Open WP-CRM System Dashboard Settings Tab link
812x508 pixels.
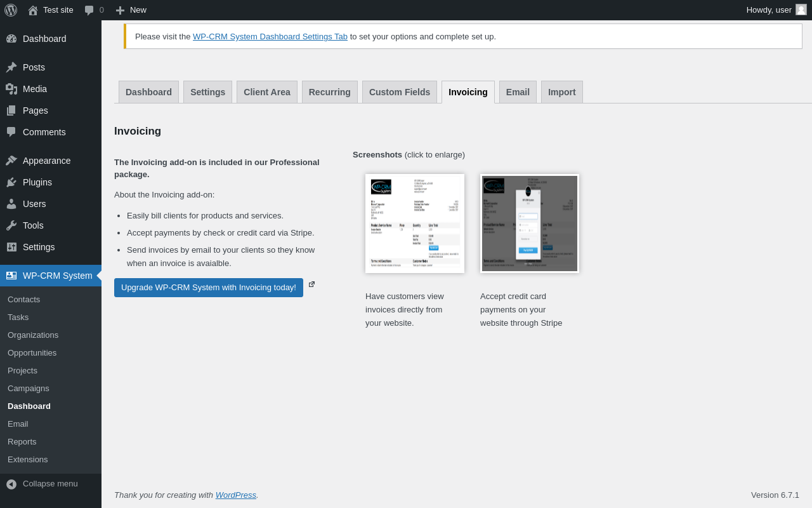point(270,37)
